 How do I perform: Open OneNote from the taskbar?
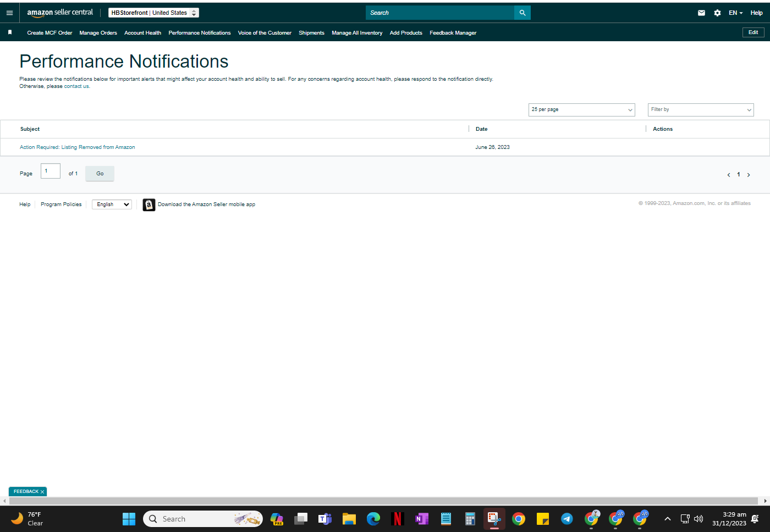pyautogui.click(x=422, y=519)
